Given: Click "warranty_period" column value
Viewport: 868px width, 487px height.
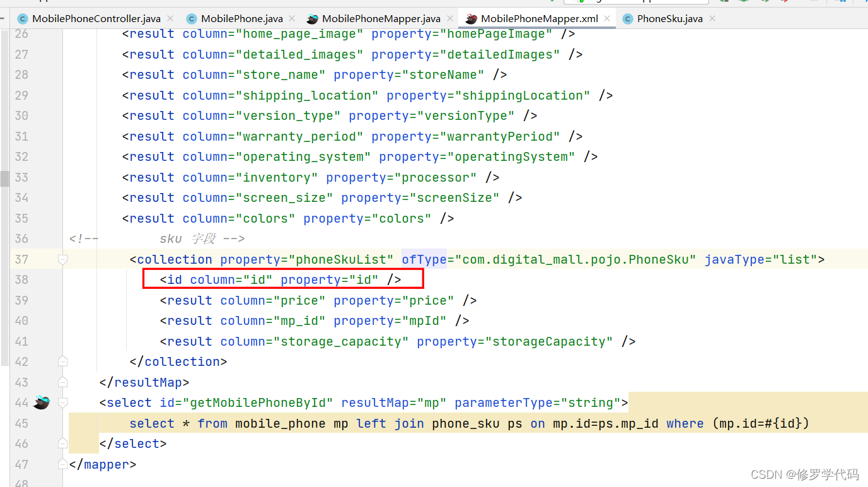Looking at the screenshot, I should click(299, 136).
